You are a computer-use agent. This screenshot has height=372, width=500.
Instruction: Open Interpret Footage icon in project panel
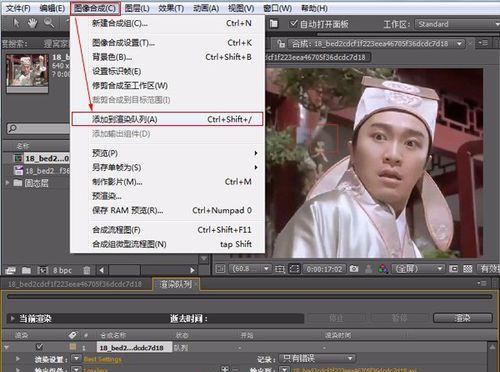pos(10,270)
